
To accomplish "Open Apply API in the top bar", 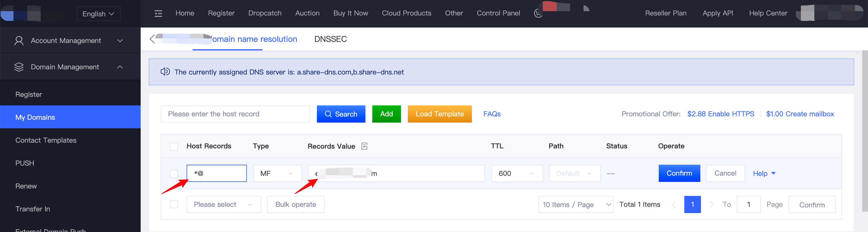I will (718, 13).
